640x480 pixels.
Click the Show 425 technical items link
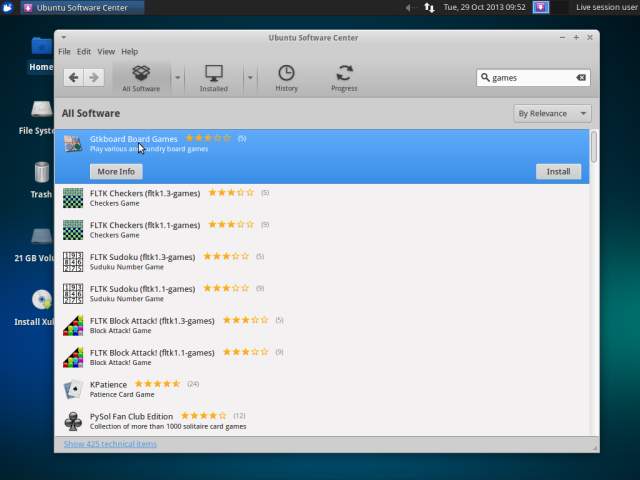click(x=110, y=444)
